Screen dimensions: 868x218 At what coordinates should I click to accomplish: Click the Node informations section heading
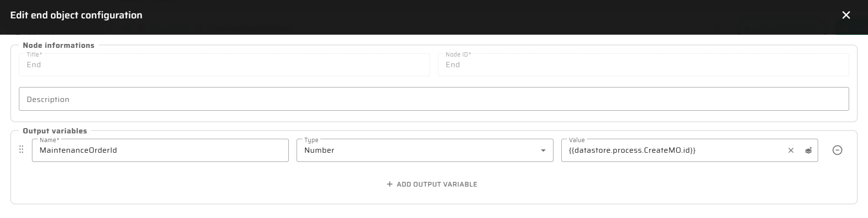[59, 45]
